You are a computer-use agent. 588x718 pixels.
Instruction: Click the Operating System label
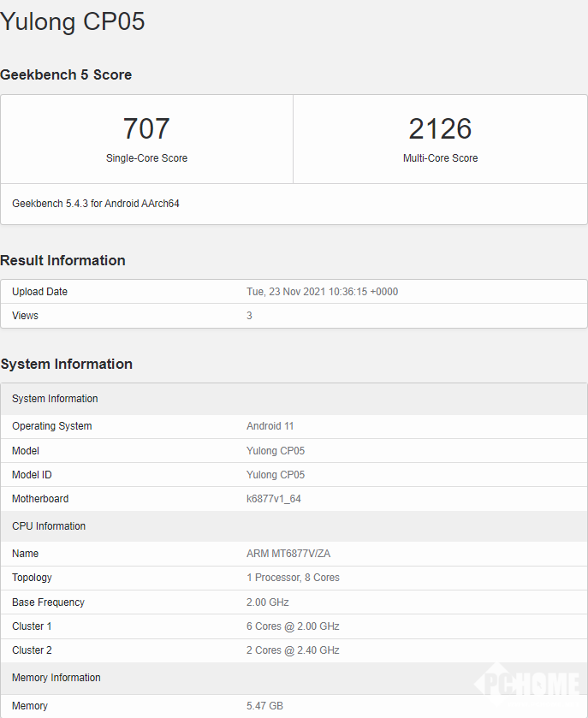51,426
